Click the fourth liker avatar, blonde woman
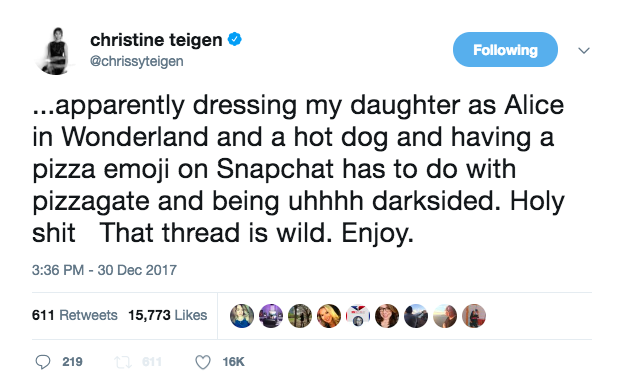The image size is (621, 390). point(329,316)
